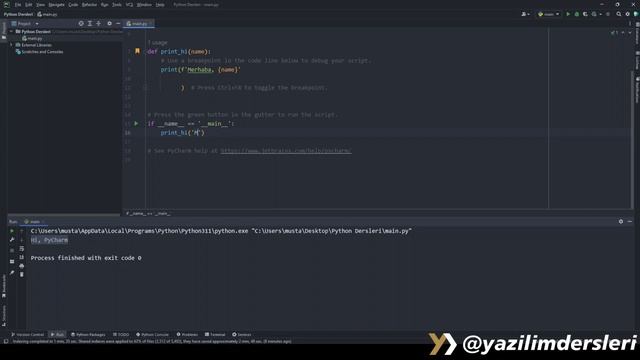640x360 pixels.
Task: Open the File menu
Action: click(18, 4)
